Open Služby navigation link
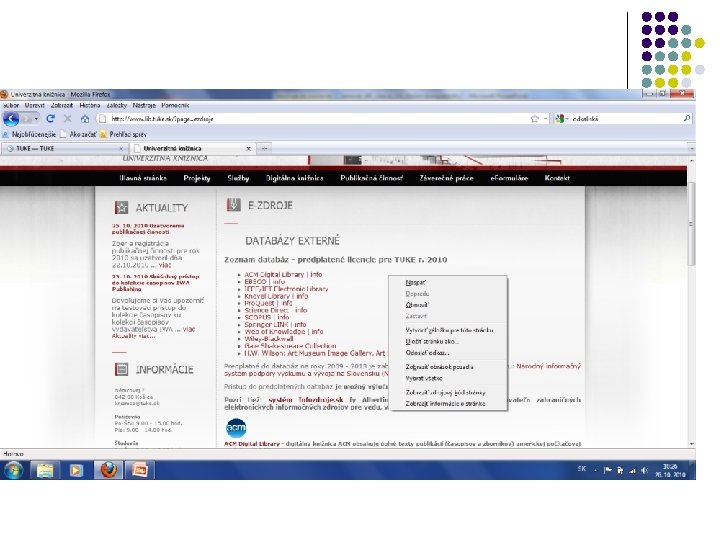Image resolution: width=720 pixels, height=540 pixels. click(x=238, y=178)
